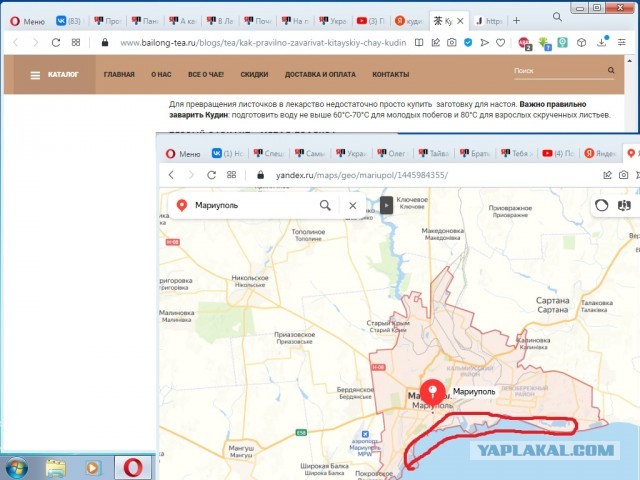The width and height of the screenshot is (640, 480).
Task: Open a new tab with plus button
Action: point(516,21)
